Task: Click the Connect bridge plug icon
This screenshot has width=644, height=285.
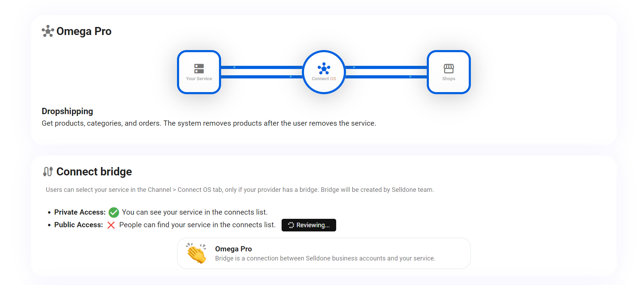Action: pyautogui.click(x=48, y=172)
